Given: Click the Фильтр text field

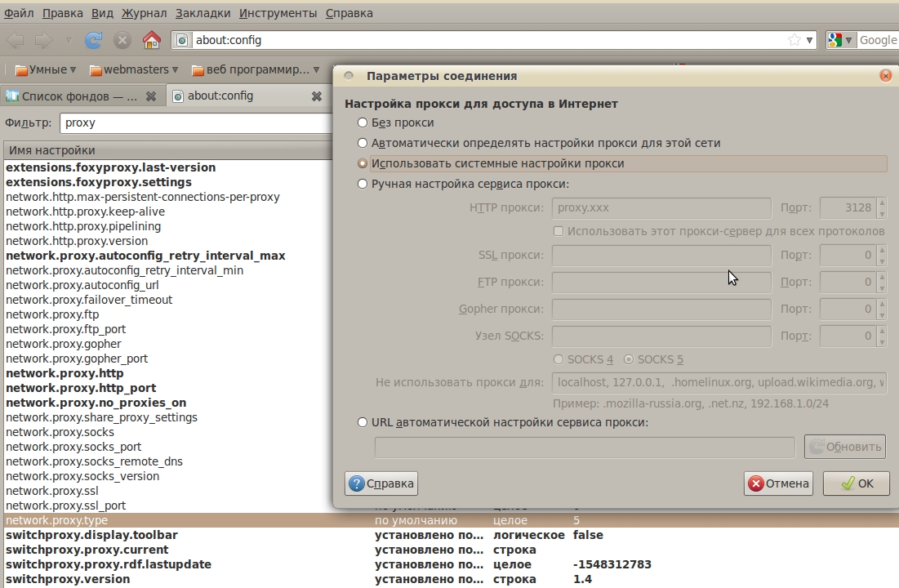Looking at the screenshot, I should coord(196,122).
